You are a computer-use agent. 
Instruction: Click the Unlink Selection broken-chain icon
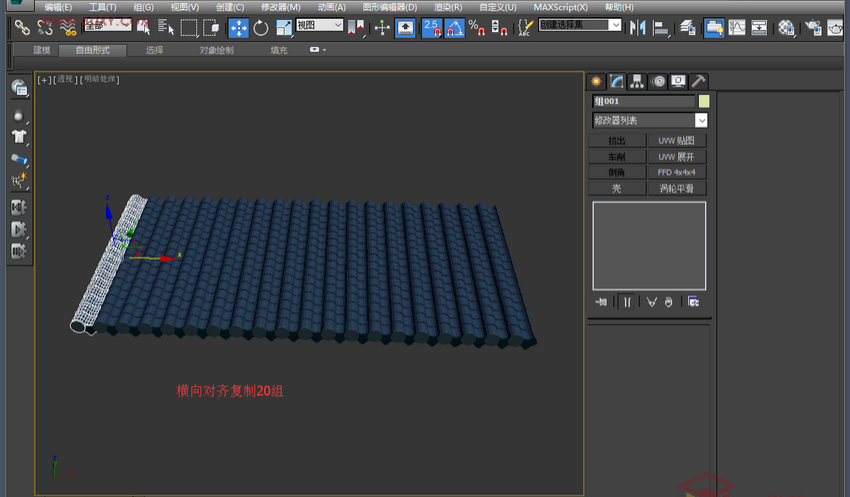[45, 27]
